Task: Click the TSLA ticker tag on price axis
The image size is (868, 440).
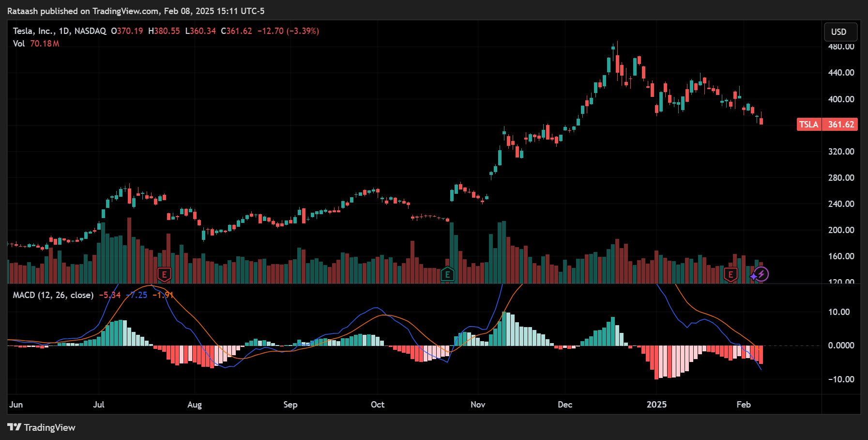Action: [809, 125]
